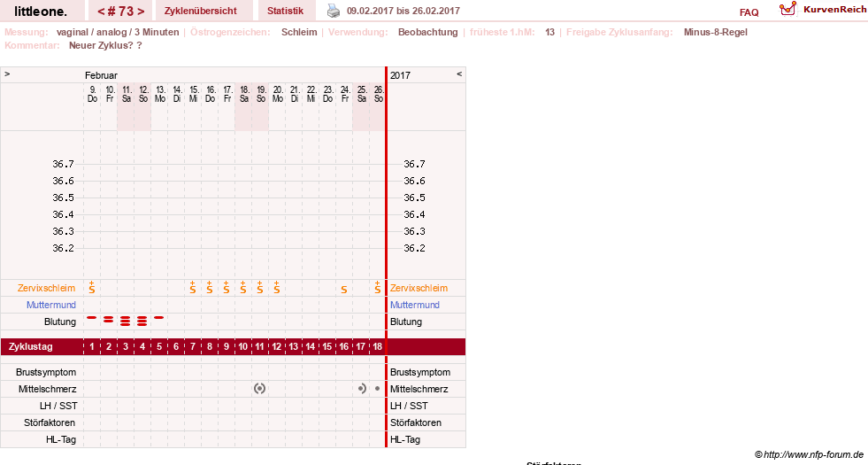Open the Zyklenübersicht tab
The height and width of the screenshot is (465, 868).
tap(200, 12)
